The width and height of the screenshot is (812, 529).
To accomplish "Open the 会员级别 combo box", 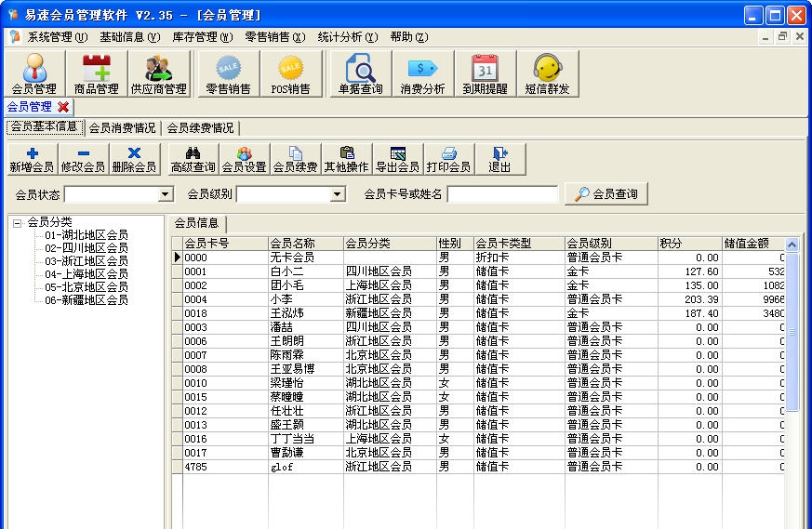I will (x=338, y=194).
